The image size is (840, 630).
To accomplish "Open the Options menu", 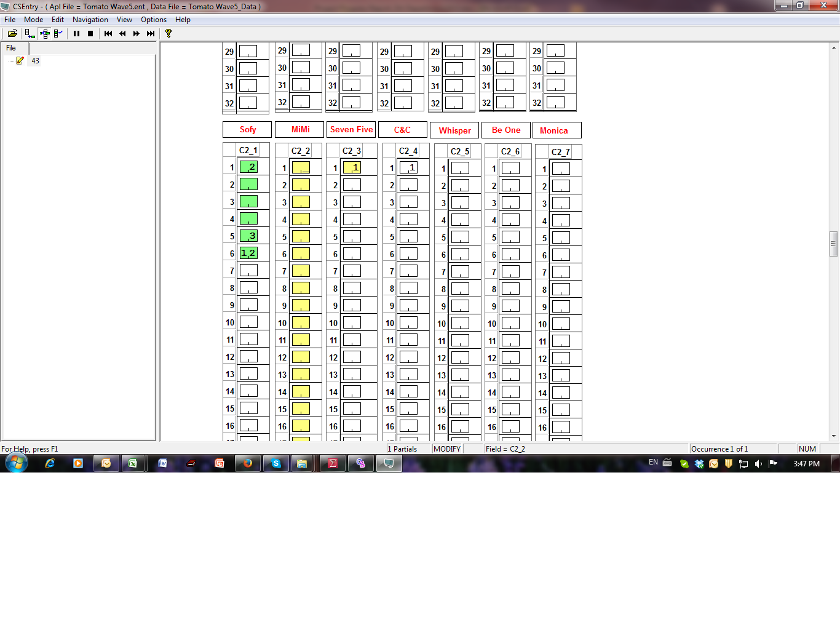I will (154, 20).
